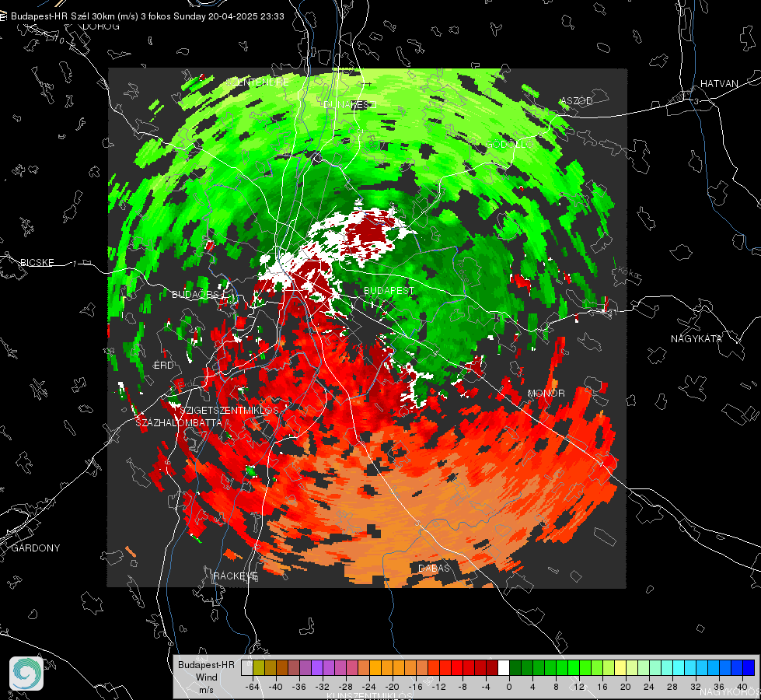This screenshot has height=700, width=761.
Task: Click the swirl weather service logo
Action: click(x=26, y=674)
